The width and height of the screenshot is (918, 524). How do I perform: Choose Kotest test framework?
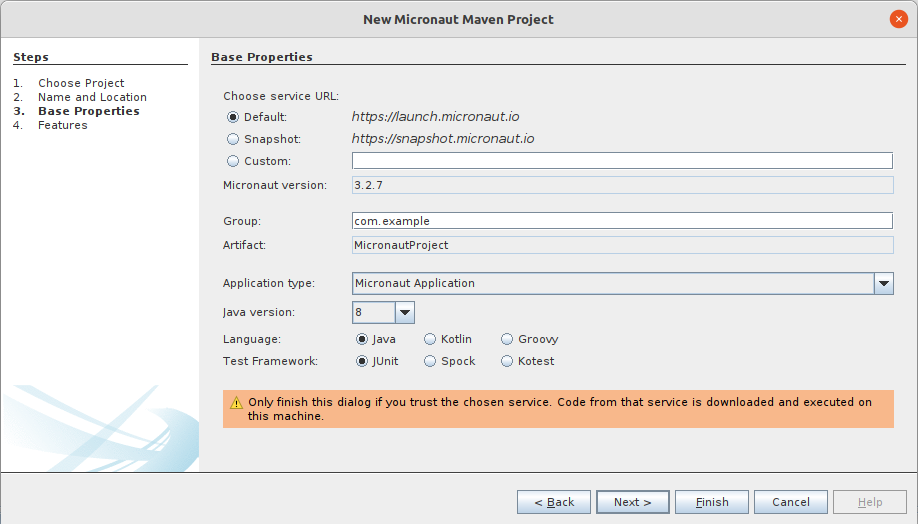coord(507,361)
